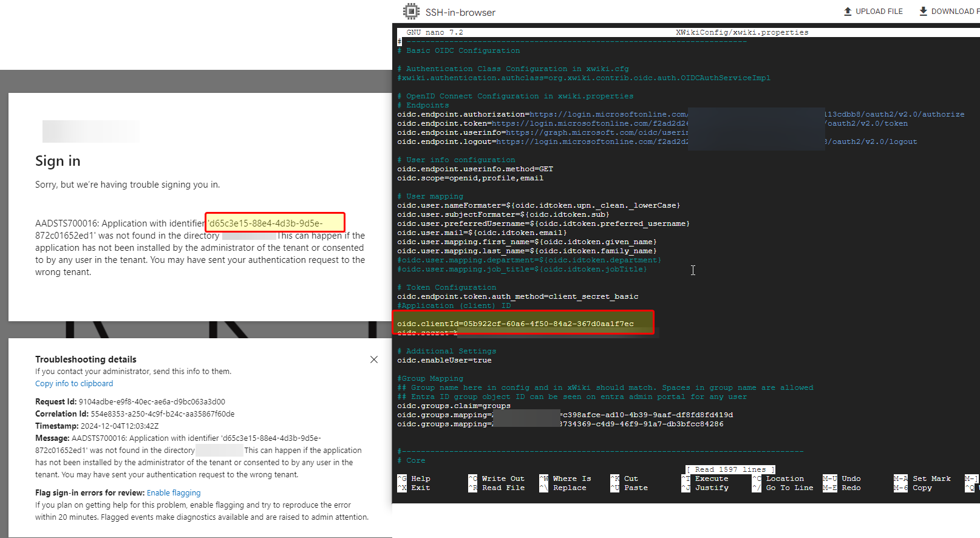Click the nano Read File shortcut
Viewport: 980px width, 538px height.
click(x=497, y=488)
